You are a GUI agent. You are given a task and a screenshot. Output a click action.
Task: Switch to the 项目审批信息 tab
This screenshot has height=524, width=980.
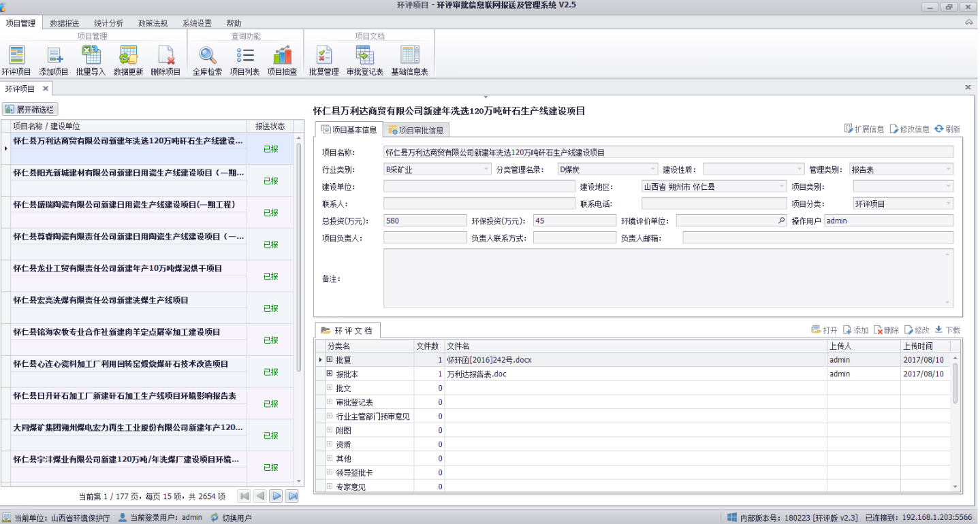pos(415,130)
